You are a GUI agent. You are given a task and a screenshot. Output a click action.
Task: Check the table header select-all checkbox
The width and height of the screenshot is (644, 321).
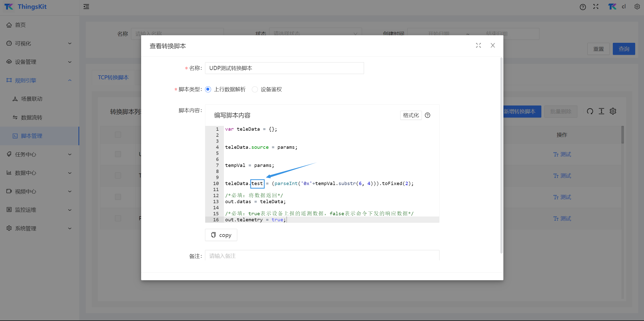coord(118,135)
